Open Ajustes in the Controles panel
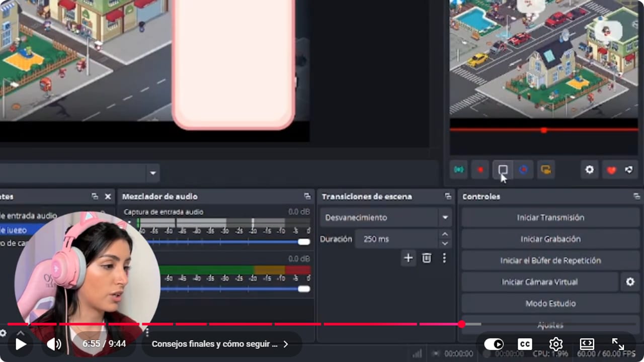Viewport: 644px width, 362px height. (550, 325)
